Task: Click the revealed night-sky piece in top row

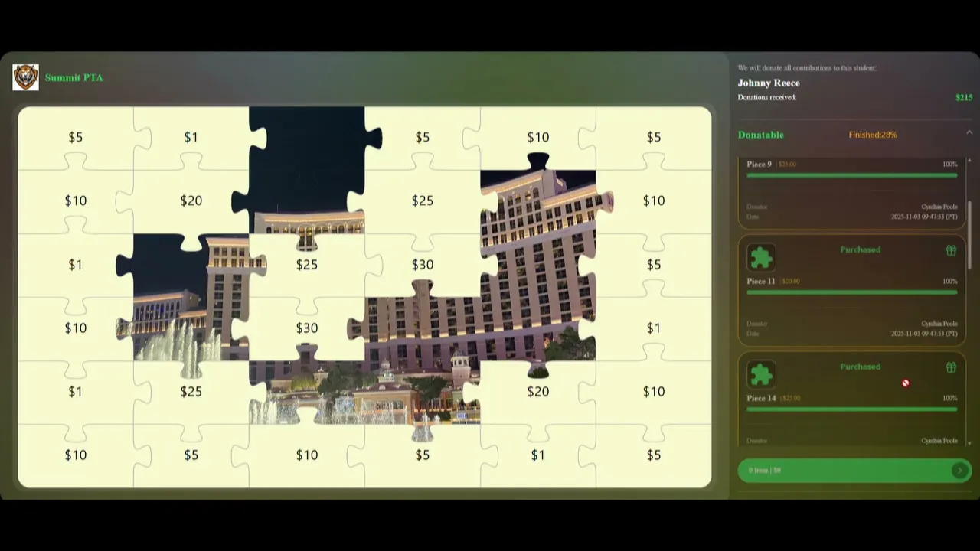Action: tap(306, 137)
